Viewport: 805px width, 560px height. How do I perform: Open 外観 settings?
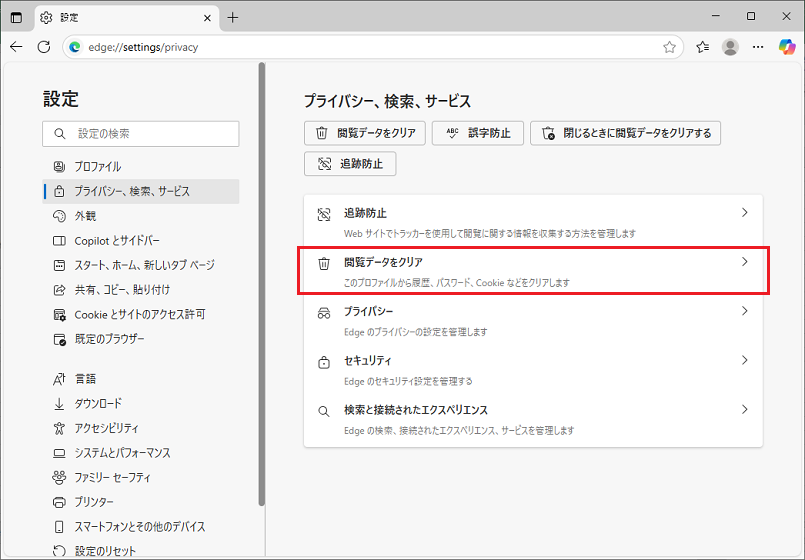coord(141,216)
